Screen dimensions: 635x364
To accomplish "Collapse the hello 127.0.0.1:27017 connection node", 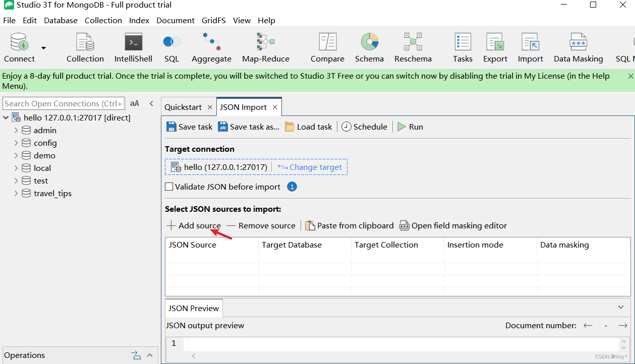I will coord(6,117).
